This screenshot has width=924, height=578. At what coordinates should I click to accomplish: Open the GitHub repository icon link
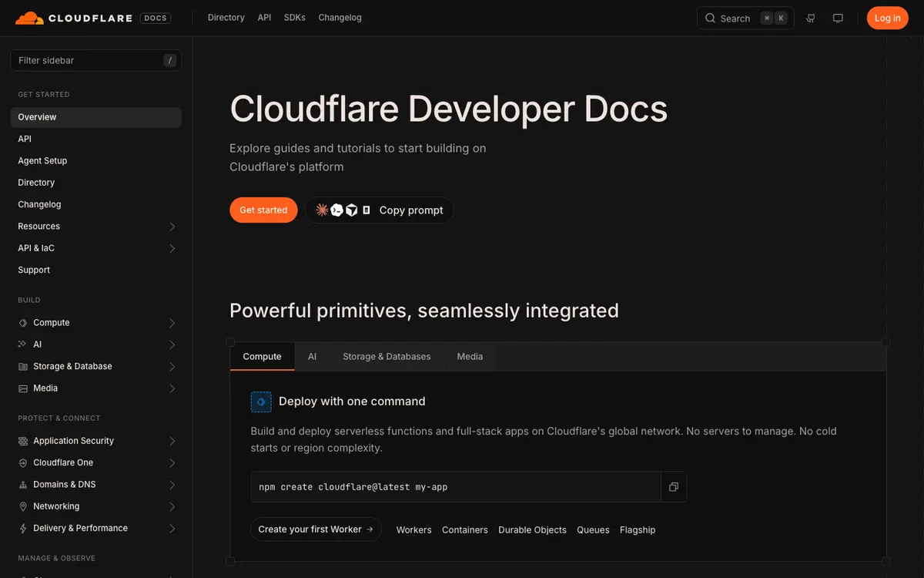click(x=811, y=18)
